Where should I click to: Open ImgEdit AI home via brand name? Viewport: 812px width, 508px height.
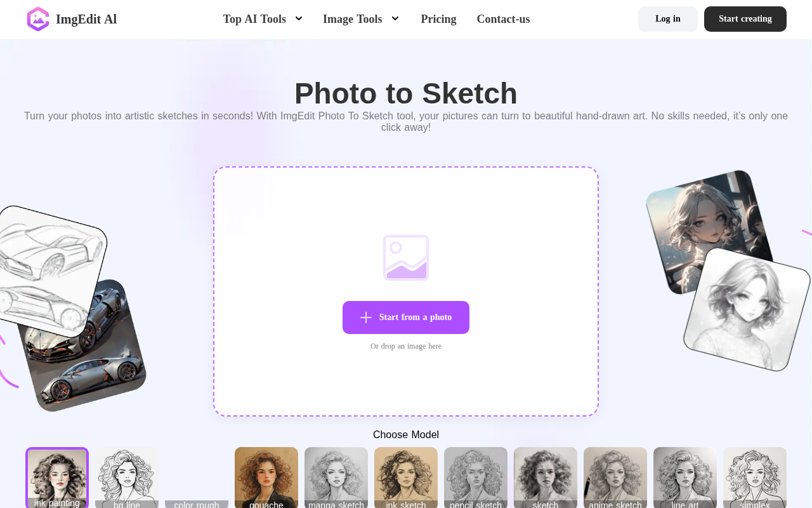86,19
